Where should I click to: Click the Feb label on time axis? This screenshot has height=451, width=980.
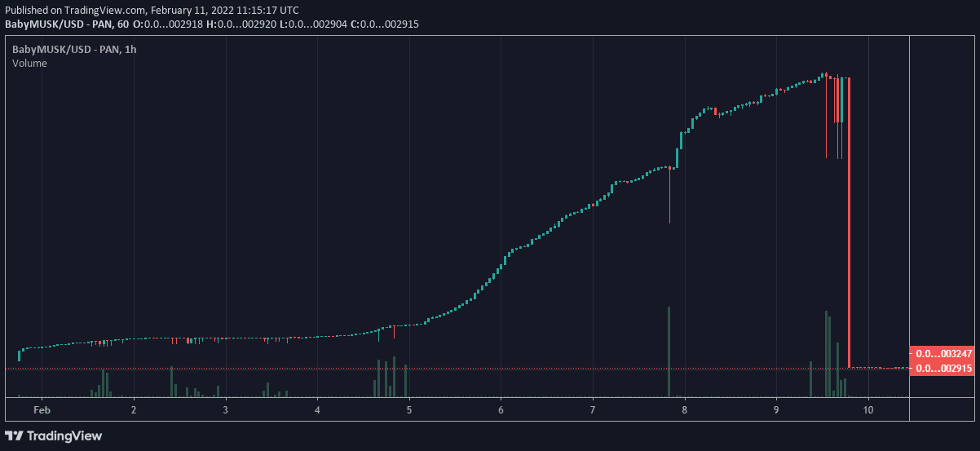point(42,409)
